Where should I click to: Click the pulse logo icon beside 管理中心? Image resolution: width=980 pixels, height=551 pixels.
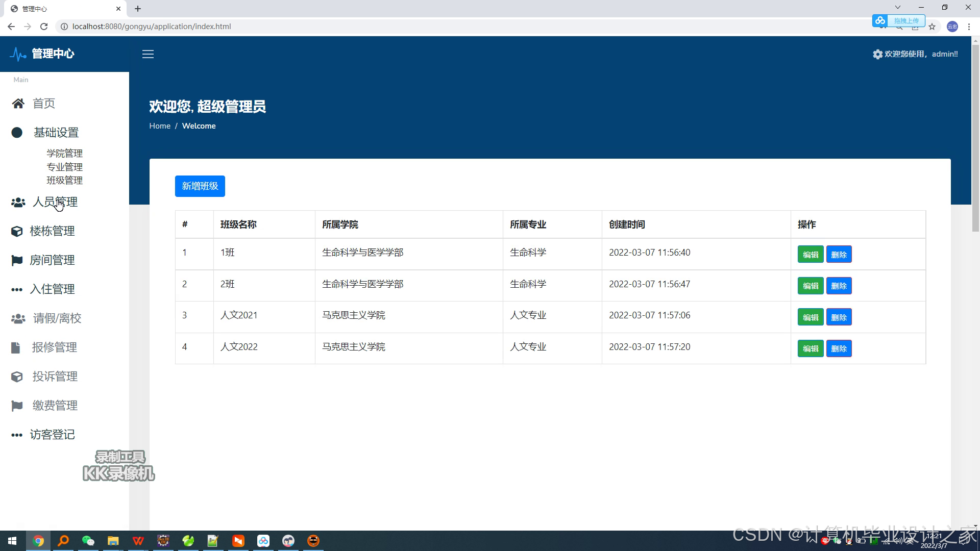18,54
